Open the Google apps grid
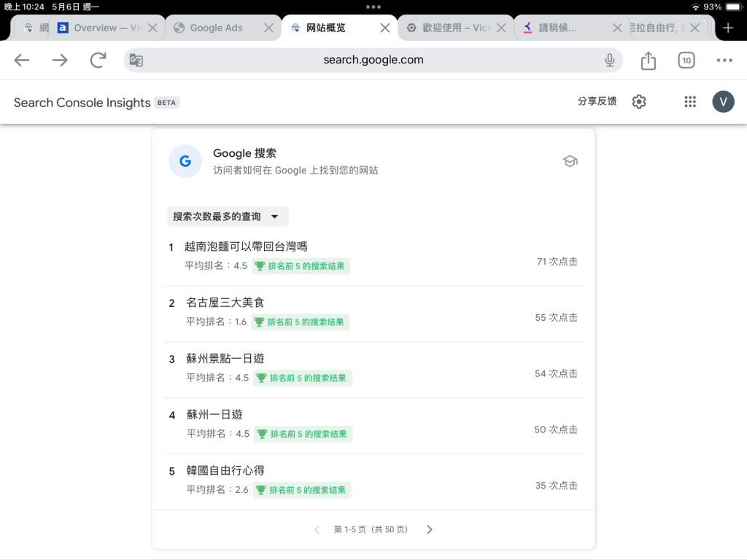The width and height of the screenshot is (747, 560). point(690,102)
